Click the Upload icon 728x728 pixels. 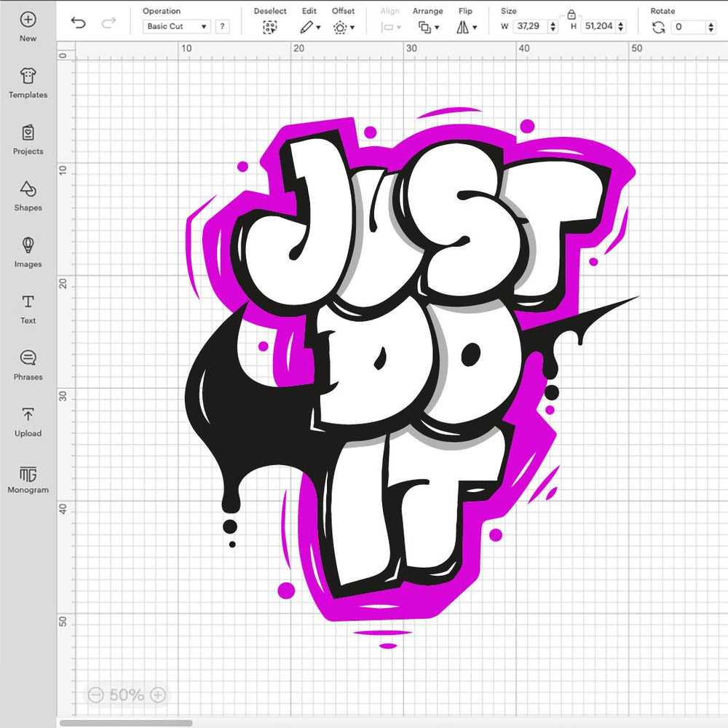pyautogui.click(x=28, y=415)
